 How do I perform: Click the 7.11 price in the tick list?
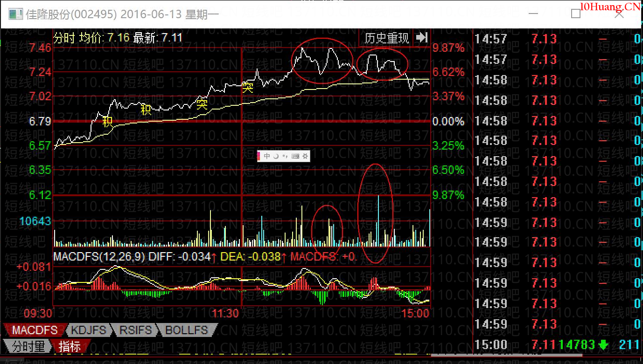(x=544, y=345)
